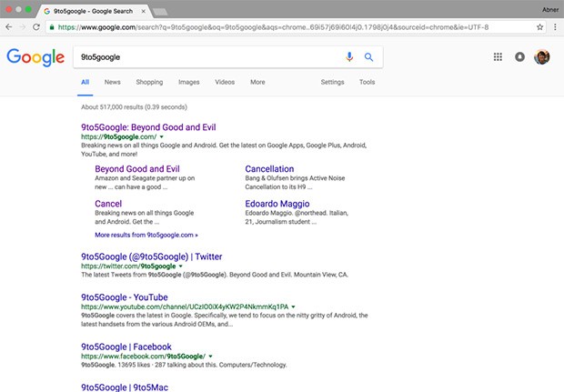Screen dimensions: 564x392
Task: Click the 'About 517,000 results' text
Action: coord(134,106)
